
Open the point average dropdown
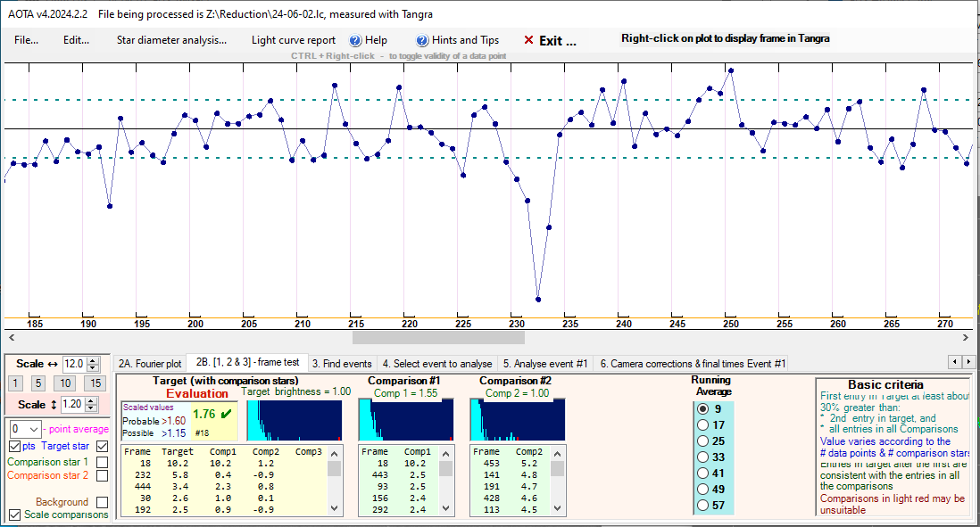pos(34,430)
